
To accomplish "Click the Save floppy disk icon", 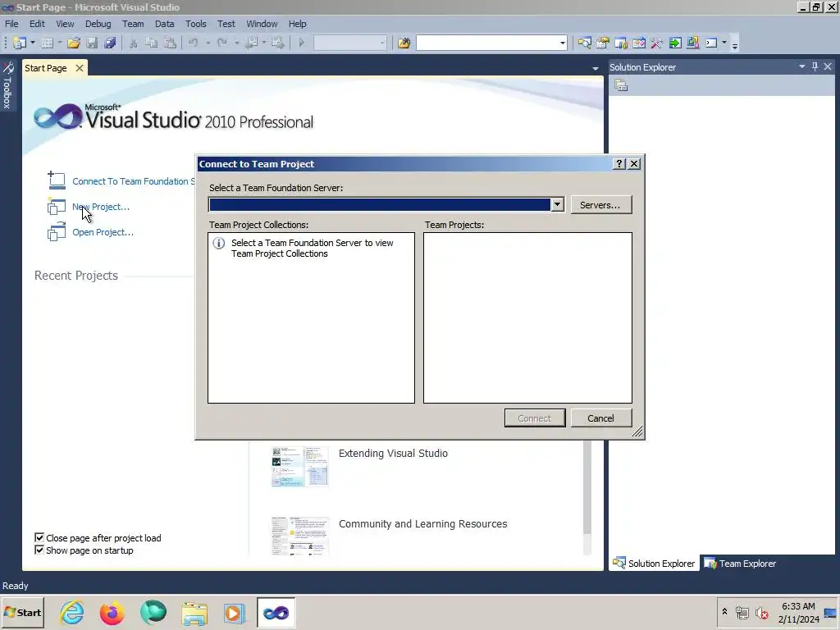I will coord(92,43).
